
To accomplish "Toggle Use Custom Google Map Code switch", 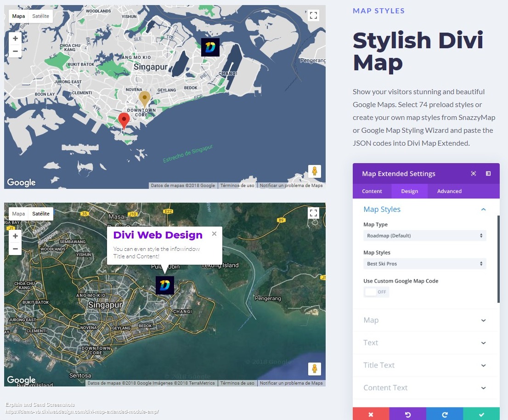I will click(376, 292).
